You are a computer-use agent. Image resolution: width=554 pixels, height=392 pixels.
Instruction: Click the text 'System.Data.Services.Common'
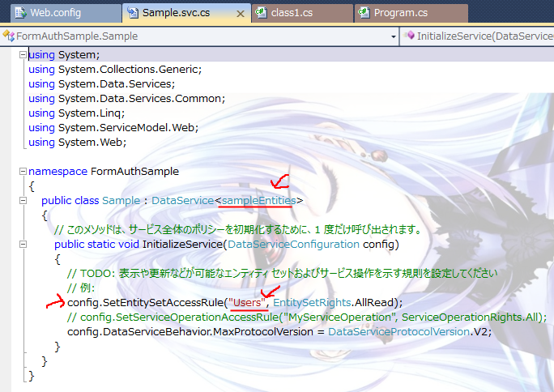pos(141,99)
